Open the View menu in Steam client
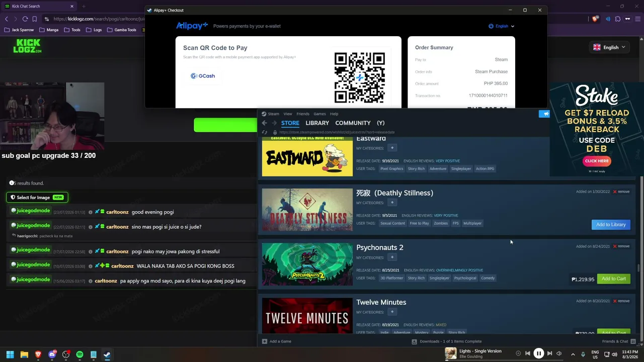Image resolution: width=644 pixels, height=362 pixels. pyautogui.click(x=288, y=114)
